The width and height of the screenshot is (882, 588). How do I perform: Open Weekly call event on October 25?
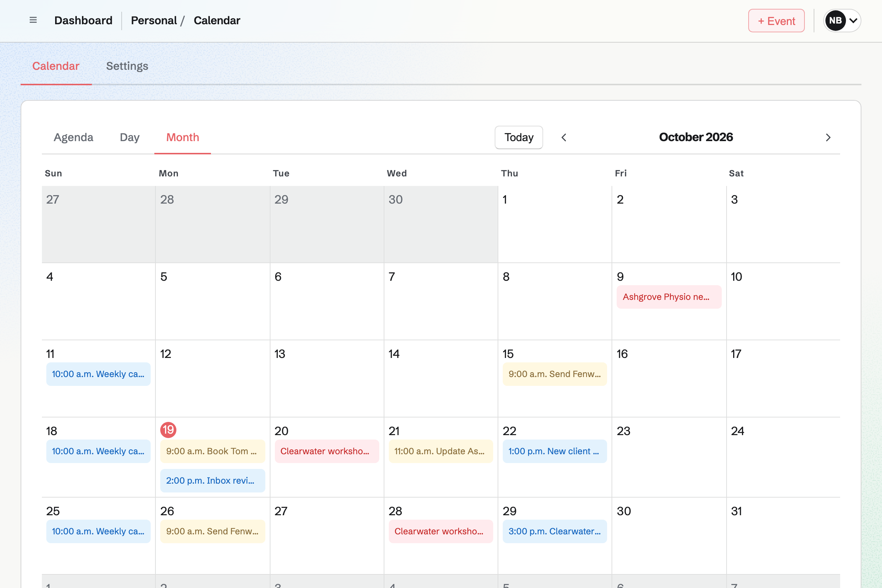[x=98, y=532]
